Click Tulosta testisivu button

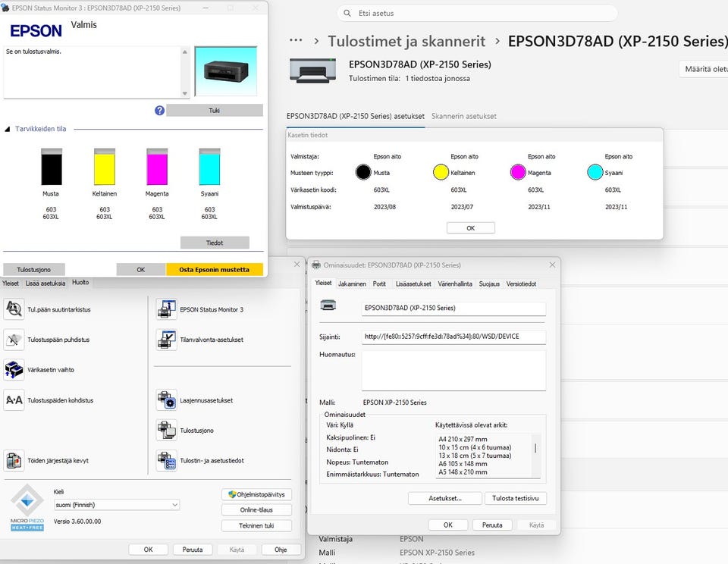(x=516, y=498)
